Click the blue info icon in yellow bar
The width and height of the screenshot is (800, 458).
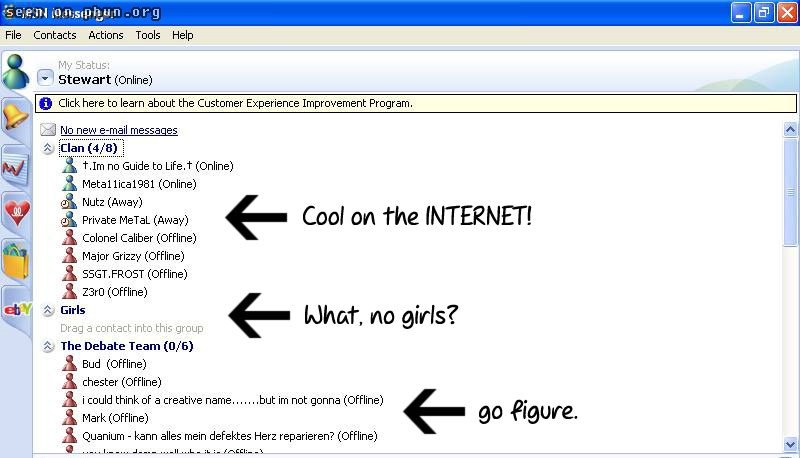click(45, 103)
